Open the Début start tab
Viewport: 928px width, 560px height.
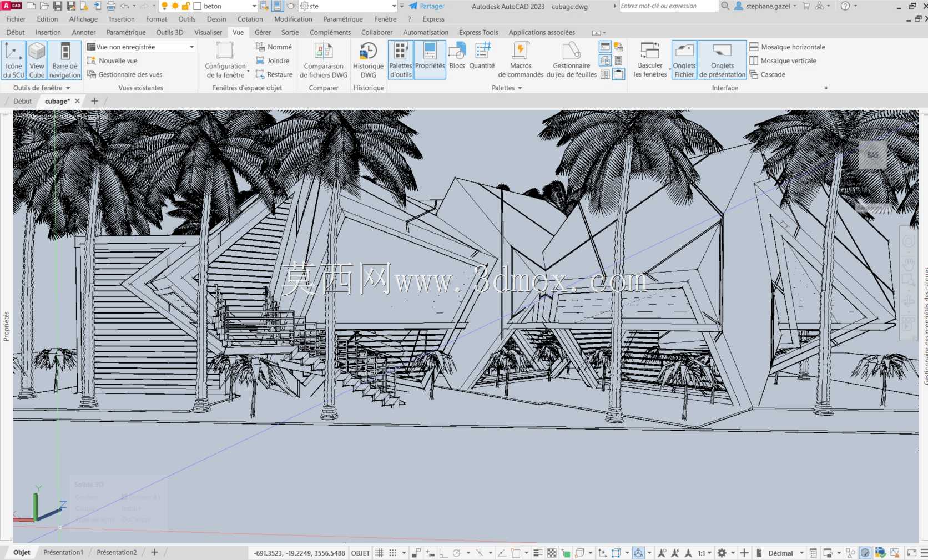pos(23,101)
